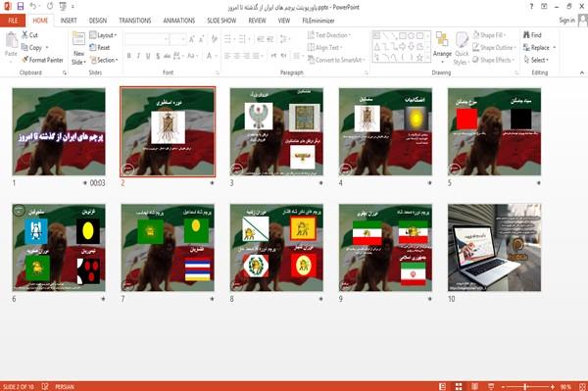Switch to the ANIMATIONS tab
This screenshot has width=588, height=391.
(179, 21)
